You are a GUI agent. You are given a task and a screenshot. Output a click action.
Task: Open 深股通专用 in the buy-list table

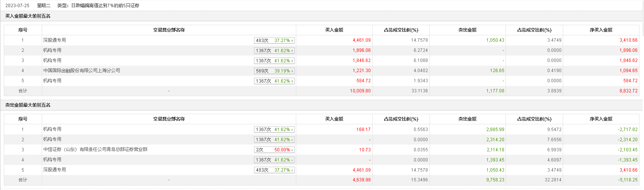tap(55, 40)
